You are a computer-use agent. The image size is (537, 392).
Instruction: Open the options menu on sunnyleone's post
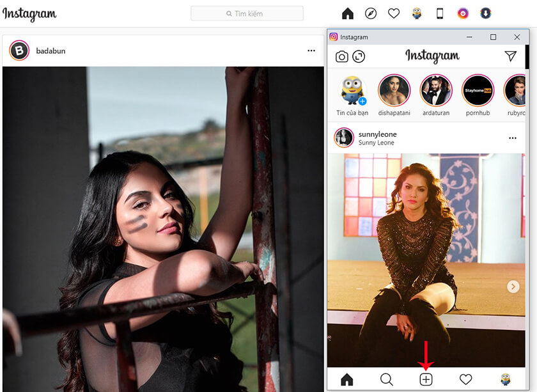[x=511, y=137]
